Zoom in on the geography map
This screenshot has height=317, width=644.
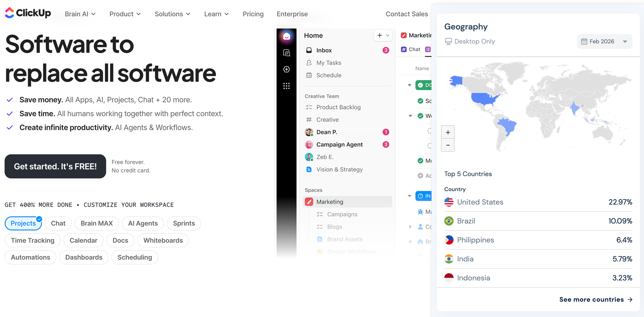click(448, 132)
